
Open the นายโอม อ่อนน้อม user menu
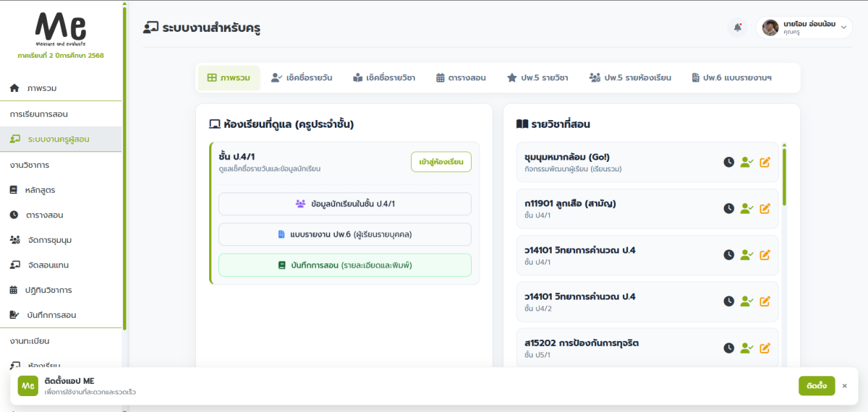pos(804,27)
